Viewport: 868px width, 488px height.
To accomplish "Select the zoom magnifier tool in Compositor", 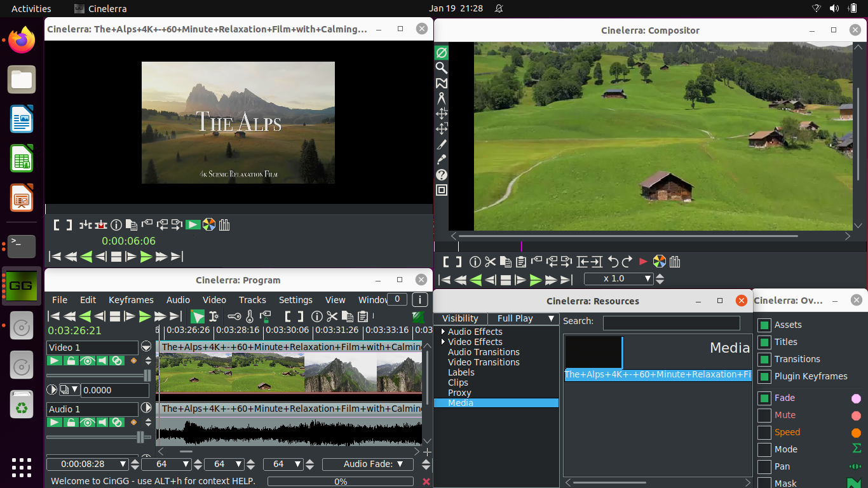I will click(442, 67).
